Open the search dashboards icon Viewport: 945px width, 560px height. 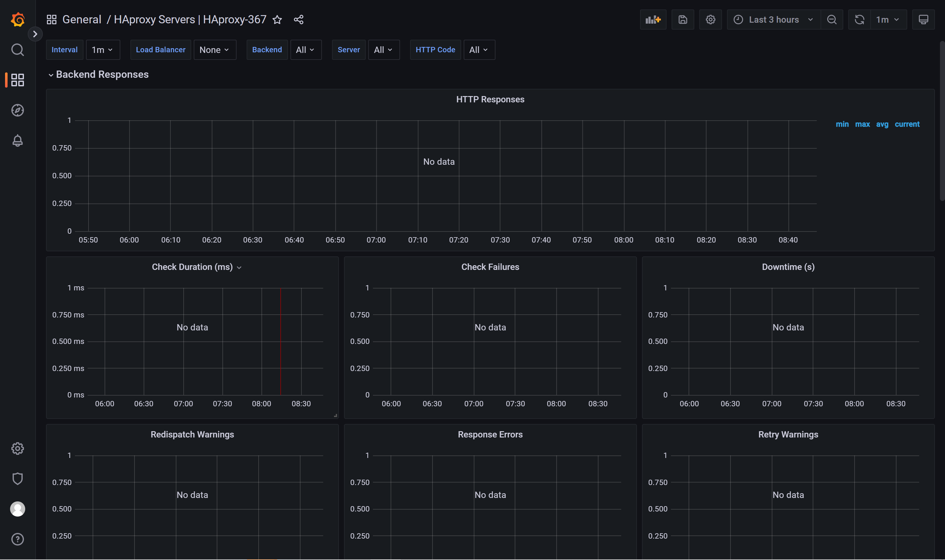point(18,49)
